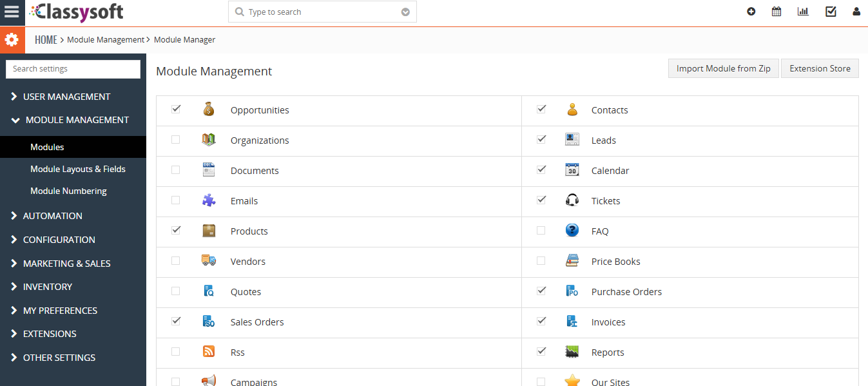Open the Extension Store button
The height and width of the screenshot is (386, 868).
click(820, 68)
